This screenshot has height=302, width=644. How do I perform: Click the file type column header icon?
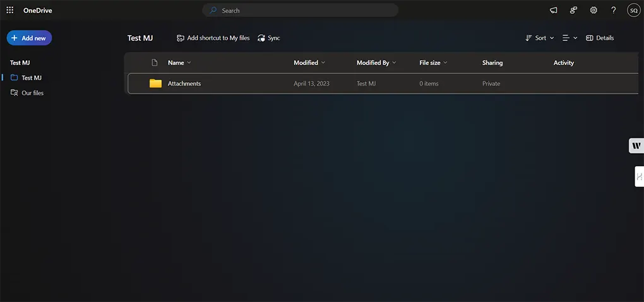point(155,63)
